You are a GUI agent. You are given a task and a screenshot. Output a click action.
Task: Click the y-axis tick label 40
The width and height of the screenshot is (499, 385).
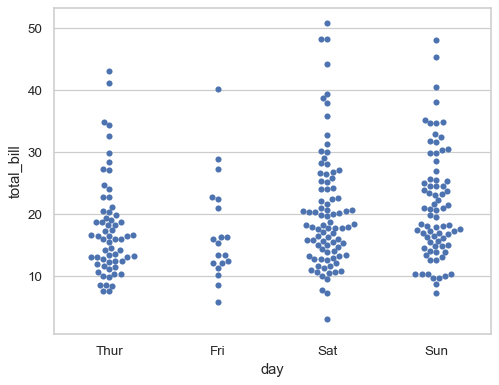[x=35, y=91]
